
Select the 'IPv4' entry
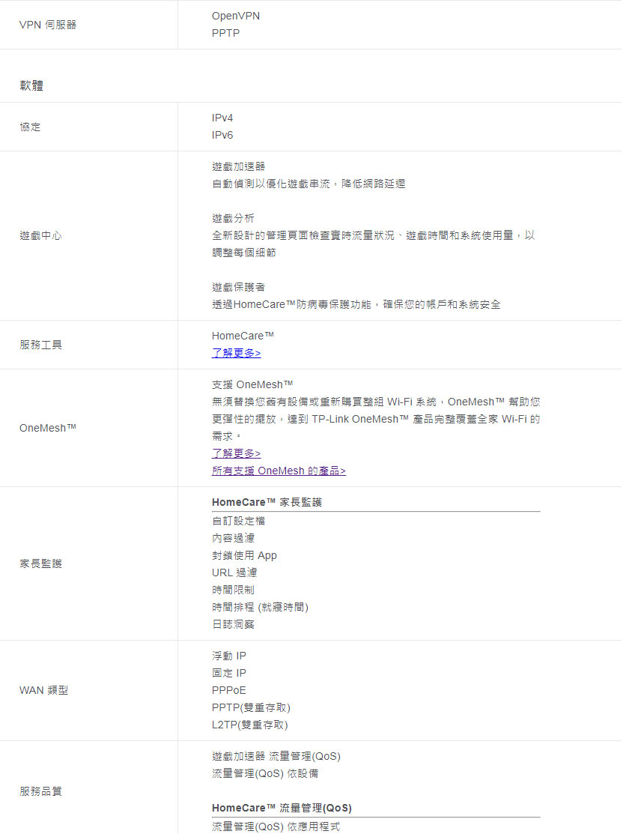point(222,118)
